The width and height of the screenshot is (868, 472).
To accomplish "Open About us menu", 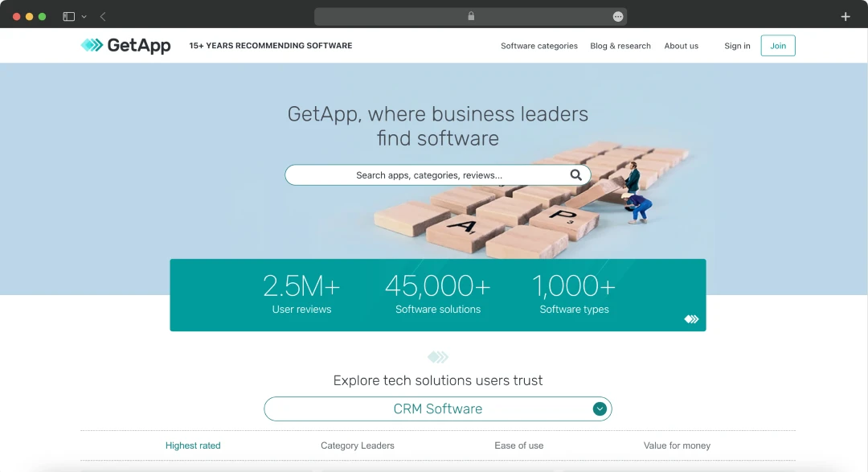I will point(682,46).
